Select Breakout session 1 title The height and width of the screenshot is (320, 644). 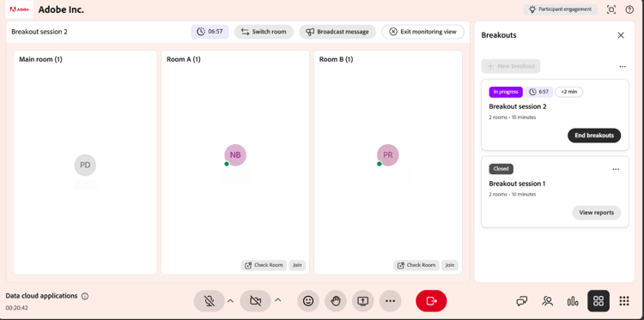click(517, 184)
